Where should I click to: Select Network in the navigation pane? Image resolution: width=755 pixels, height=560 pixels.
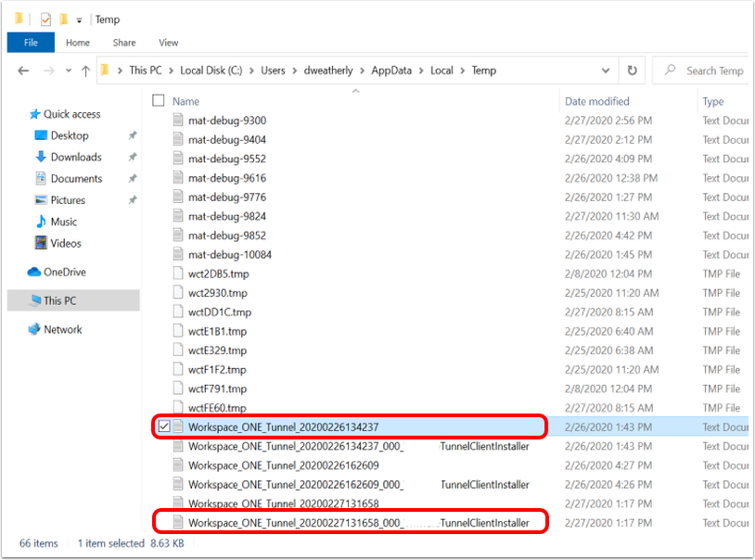[x=63, y=329]
